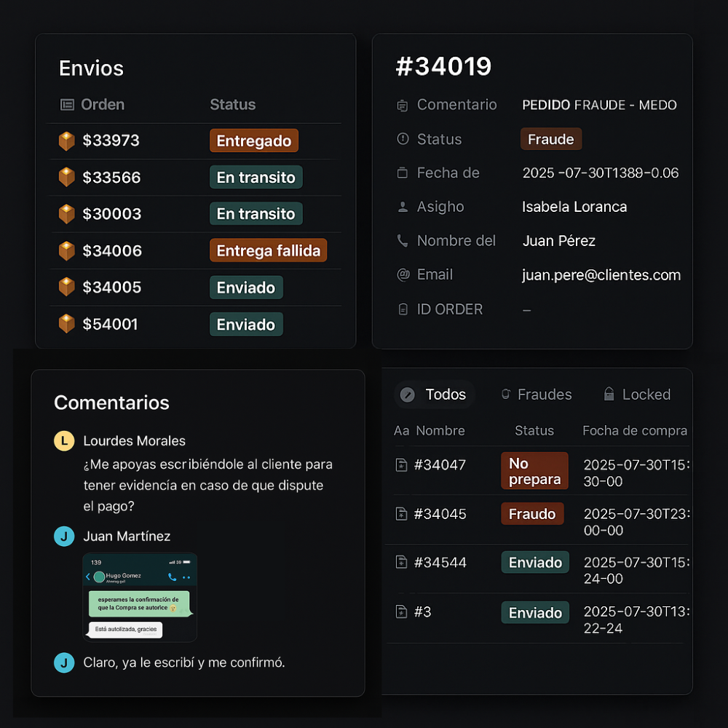Screen dimensions: 728x728
Task: Click the No prepara status tag
Action: coord(534,471)
